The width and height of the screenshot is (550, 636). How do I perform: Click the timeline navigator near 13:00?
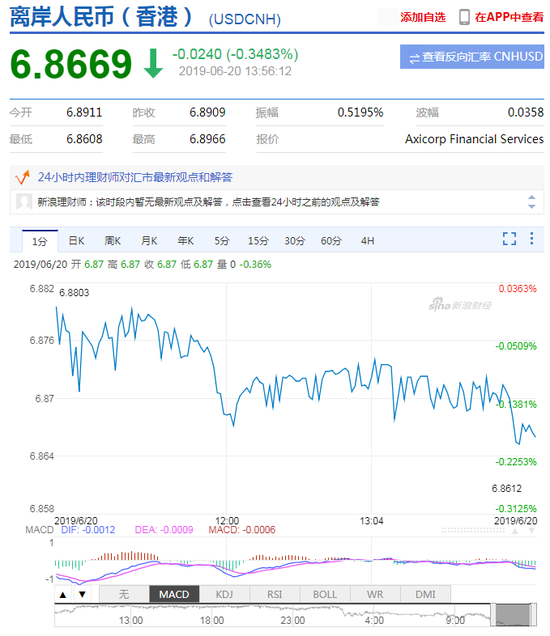pyautogui.click(x=131, y=619)
